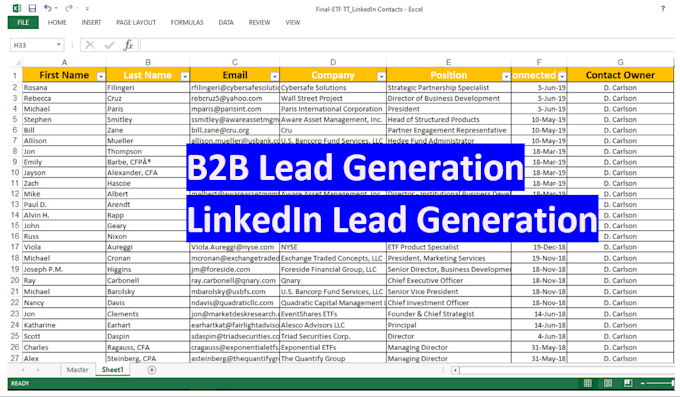Select date cell 19-Dec-18
Screen dimensions: 680x397
coord(539,247)
